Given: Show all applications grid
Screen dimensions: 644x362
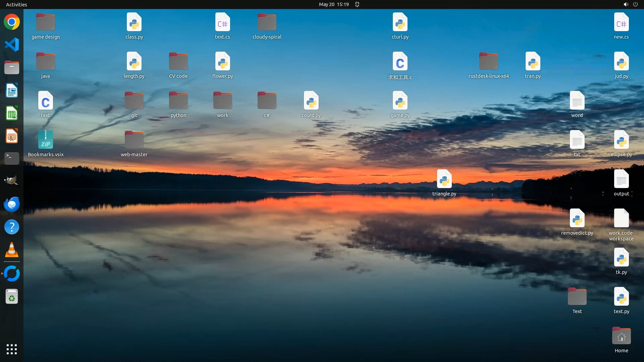Looking at the screenshot, I should pyautogui.click(x=12, y=349).
